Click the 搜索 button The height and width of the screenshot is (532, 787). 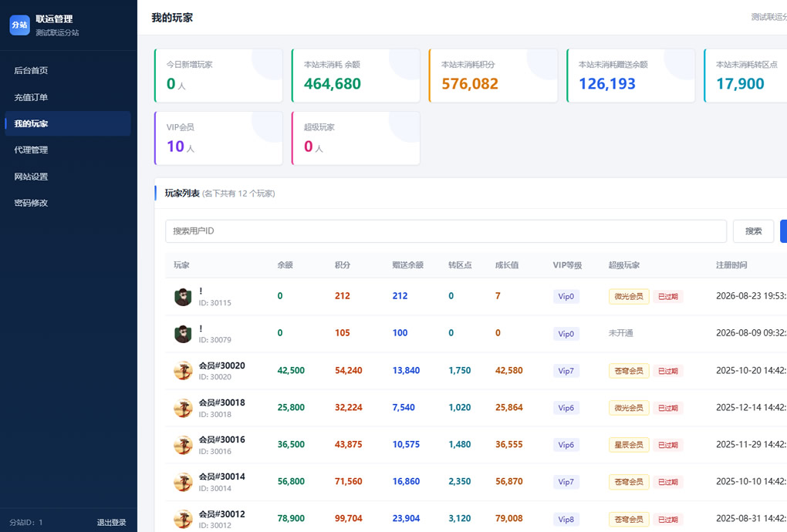click(753, 231)
